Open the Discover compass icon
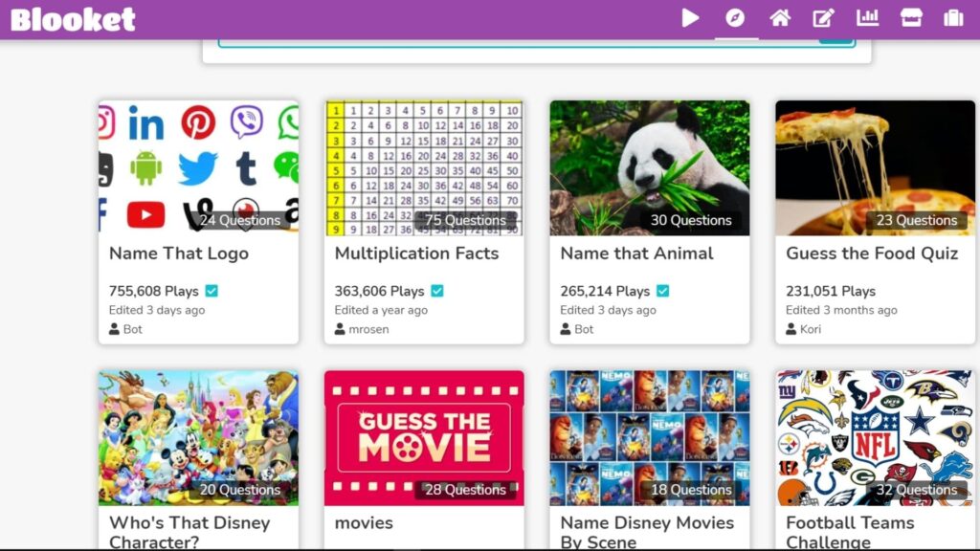Screen dimensions: 980x551 735,18
